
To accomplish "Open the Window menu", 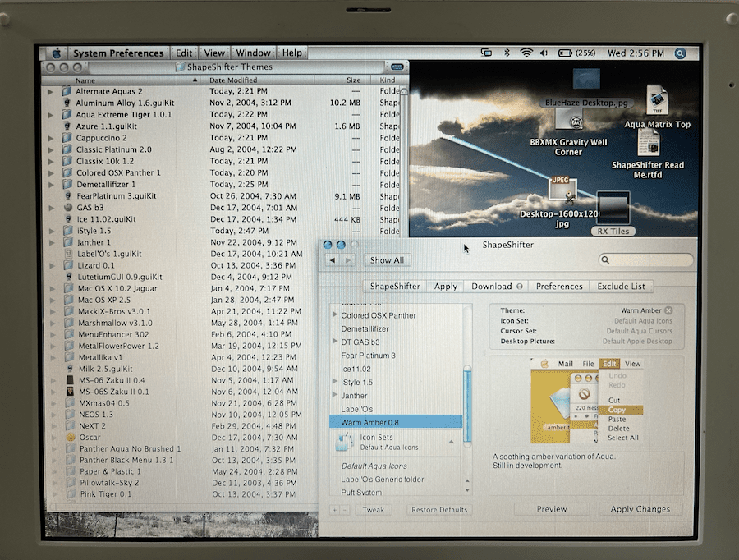I will coord(253,53).
